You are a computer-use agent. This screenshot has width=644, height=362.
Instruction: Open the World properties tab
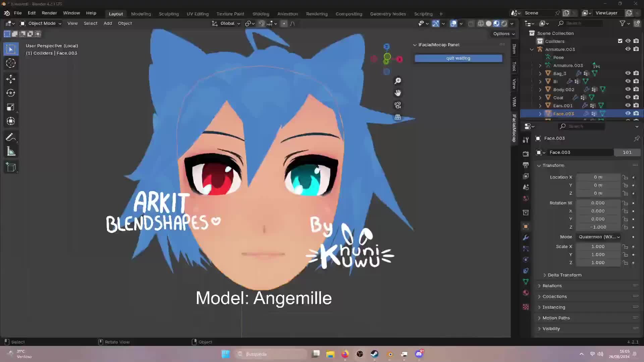point(526,198)
